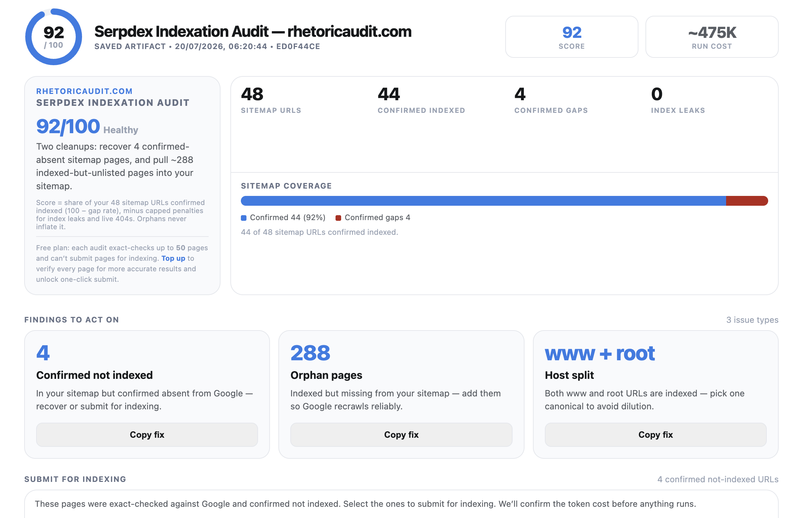Click the 'Host split' card title
This screenshot has height=518, width=812.
pyautogui.click(x=569, y=375)
